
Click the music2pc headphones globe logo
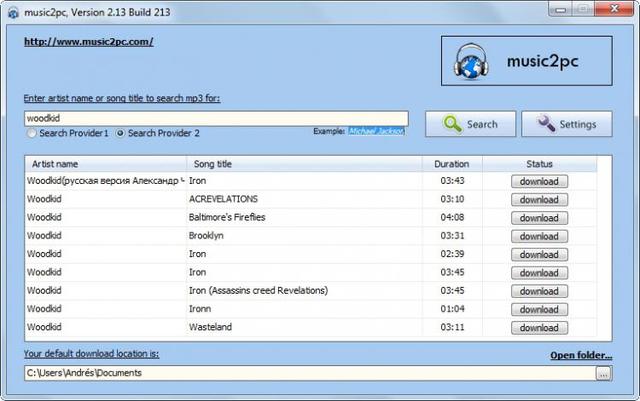coord(471,61)
